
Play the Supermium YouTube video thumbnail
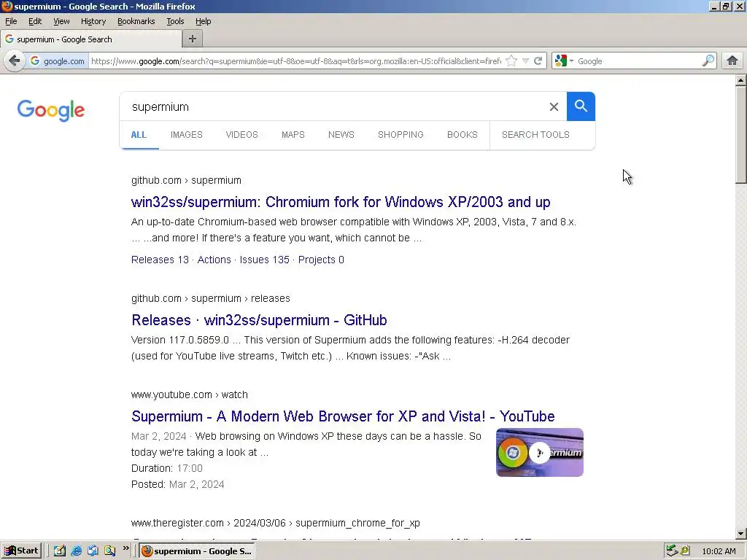[x=540, y=452]
